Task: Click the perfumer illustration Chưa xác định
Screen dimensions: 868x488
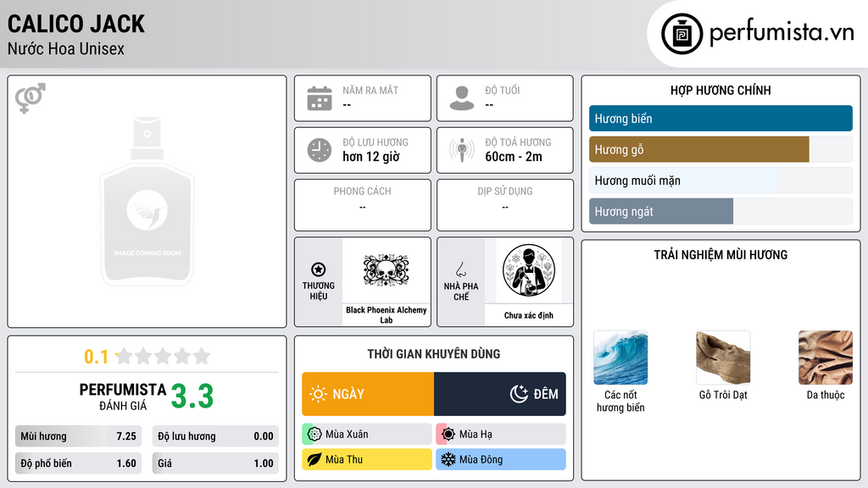Action: [529, 270]
